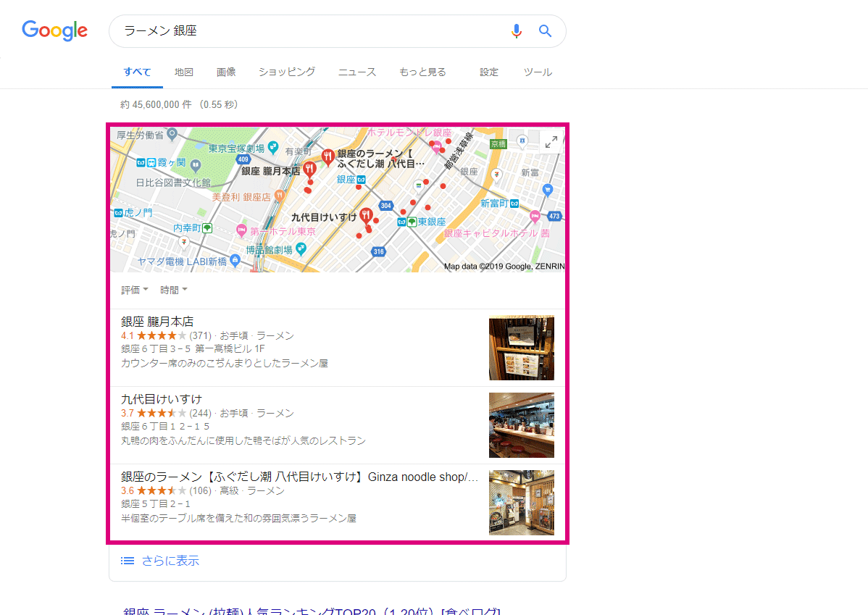This screenshot has width=868, height=615.
Task: Switch to the 地図 tab
Action: click(184, 72)
